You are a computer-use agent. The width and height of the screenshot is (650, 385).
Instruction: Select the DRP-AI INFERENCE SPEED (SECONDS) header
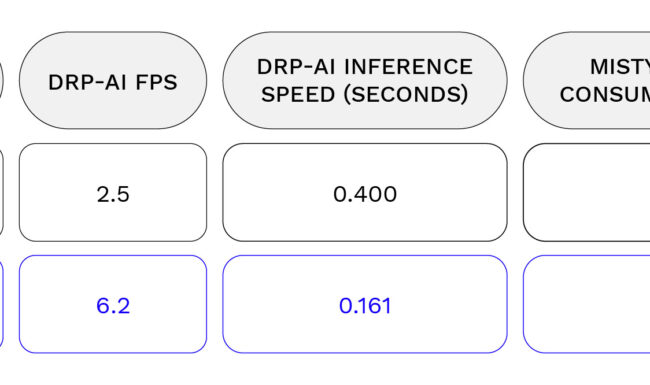(x=365, y=80)
